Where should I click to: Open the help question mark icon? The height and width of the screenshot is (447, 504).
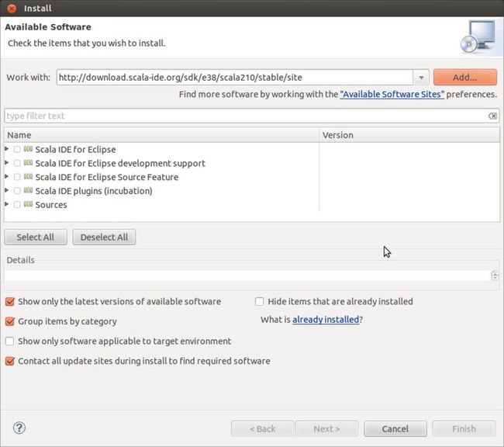(x=19, y=428)
